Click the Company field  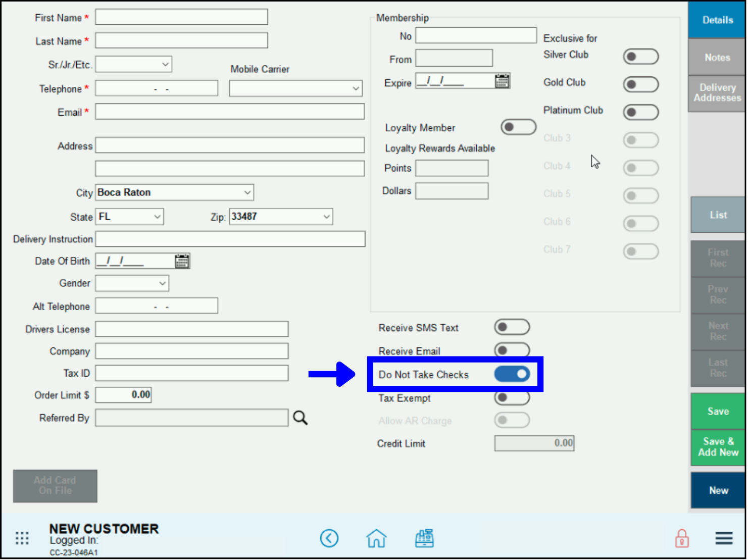point(192,351)
